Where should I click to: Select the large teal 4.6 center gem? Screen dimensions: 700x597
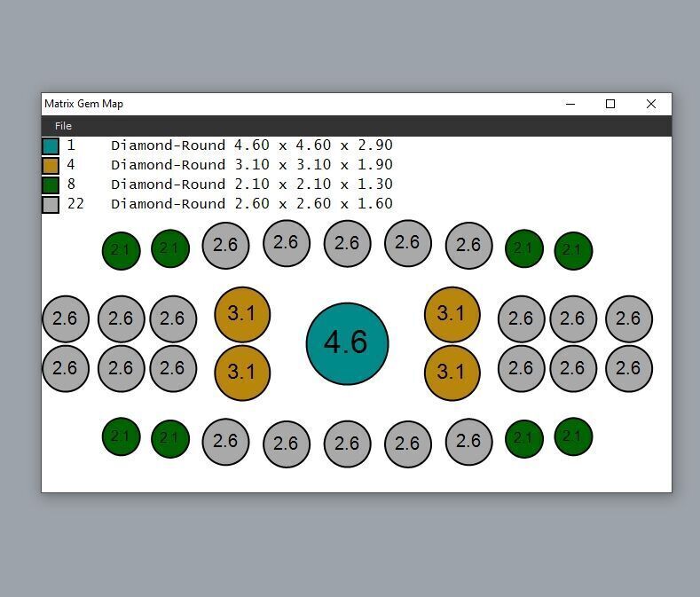tap(347, 344)
